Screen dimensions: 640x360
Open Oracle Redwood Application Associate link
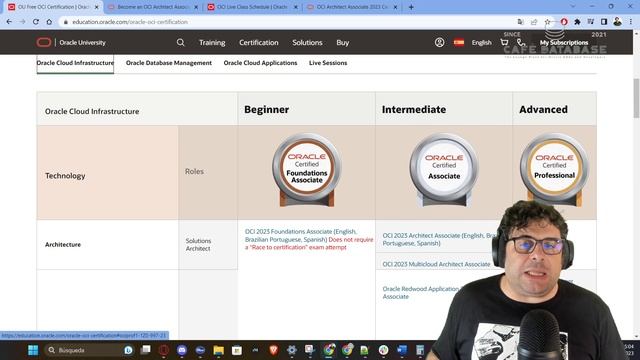420,293
